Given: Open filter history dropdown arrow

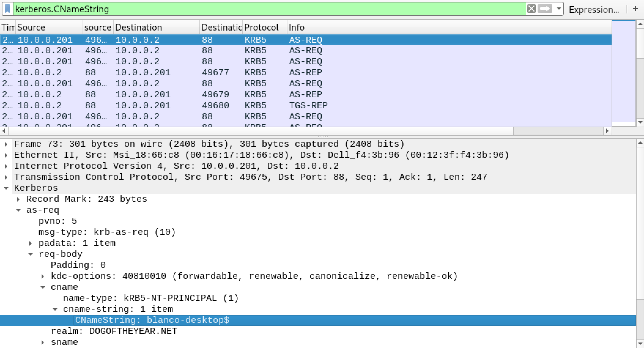Looking at the screenshot, I should pos(559,9).
